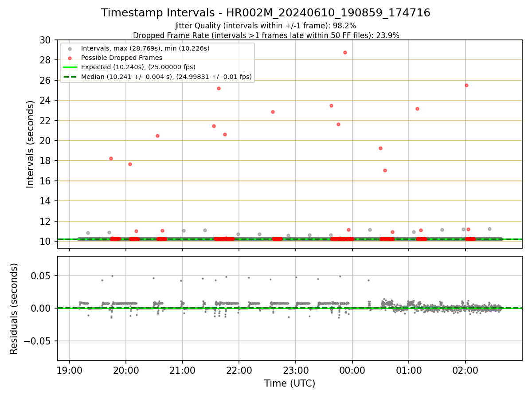Click the plot title 'Timestamp Intervals - HR002M_20240610_190859_174716'
This screenshot has width=532, height=399.
tap(266, 13)
